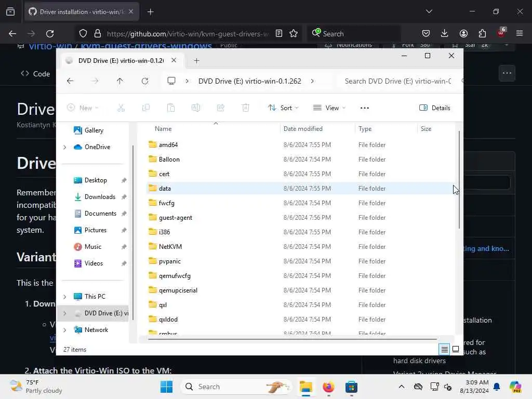Open the Sort dropdown
The height and width of the screenshot is (399, 532).
click(x=283, y=108)
